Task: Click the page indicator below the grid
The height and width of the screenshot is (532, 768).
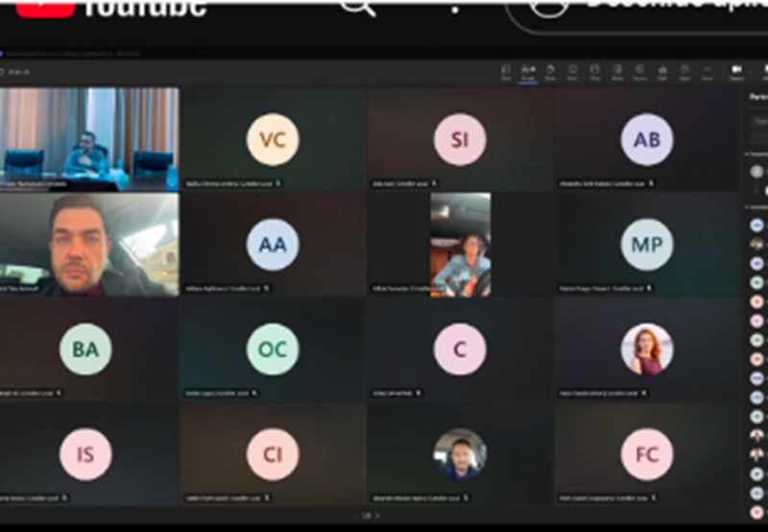Action: click(366, 515)
